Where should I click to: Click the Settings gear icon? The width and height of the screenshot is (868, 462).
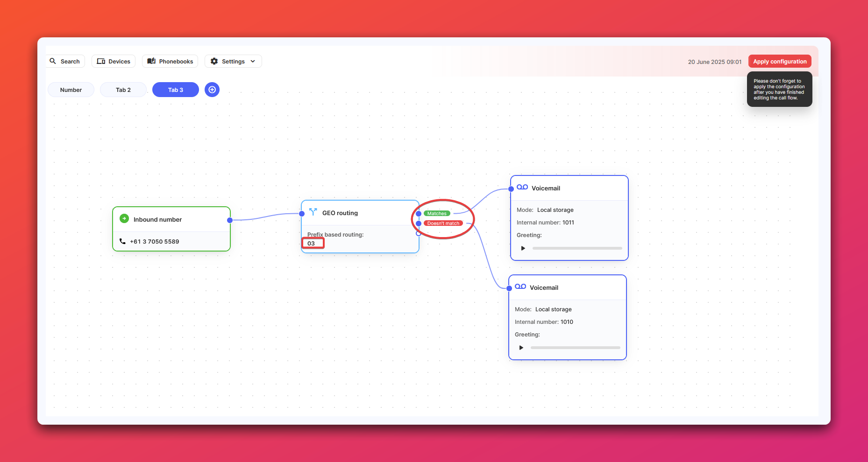tap(214, 61)
